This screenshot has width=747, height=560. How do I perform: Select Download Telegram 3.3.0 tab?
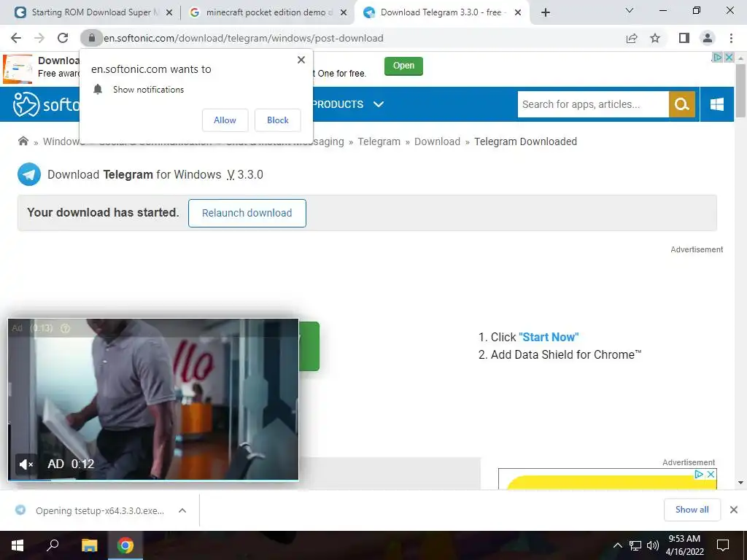coord(441,12)
